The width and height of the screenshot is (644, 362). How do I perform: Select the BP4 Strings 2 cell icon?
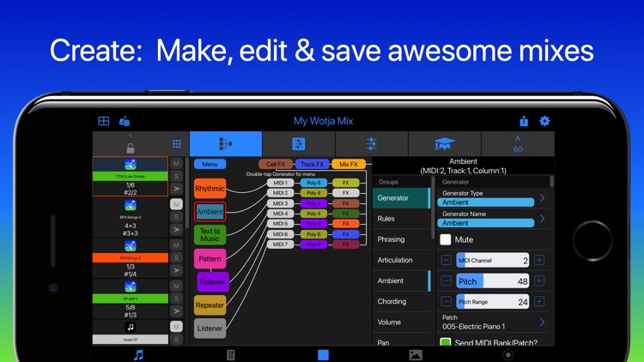pos(131,246)
